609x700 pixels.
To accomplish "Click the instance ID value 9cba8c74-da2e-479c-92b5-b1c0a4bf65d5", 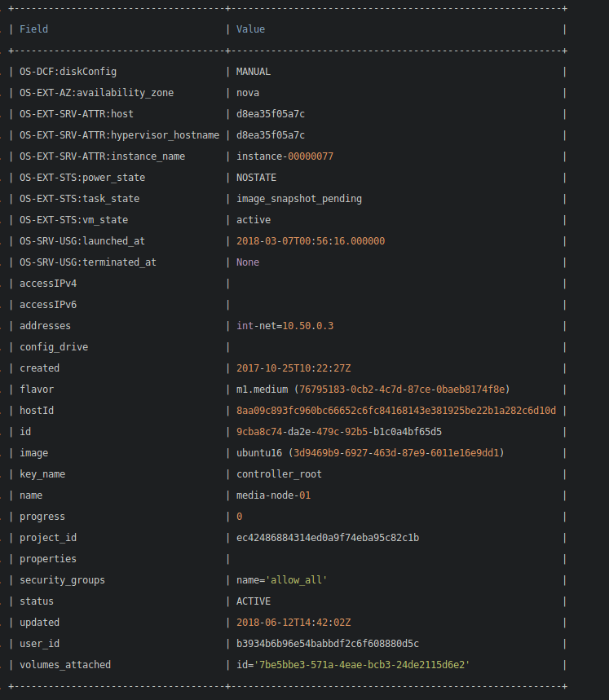I will click(339, 432).
